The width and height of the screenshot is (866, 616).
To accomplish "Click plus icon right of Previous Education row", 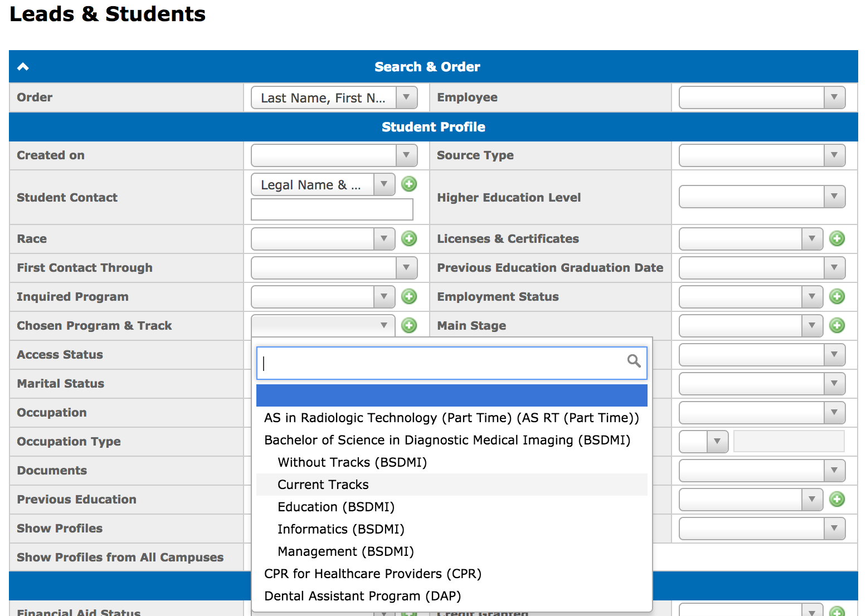I will click(x=837, y=499).
